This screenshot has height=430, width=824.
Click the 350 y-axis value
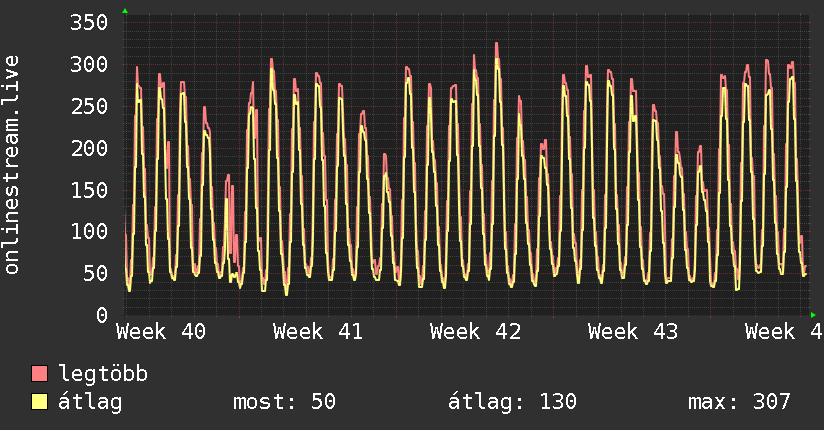[89, 23]
